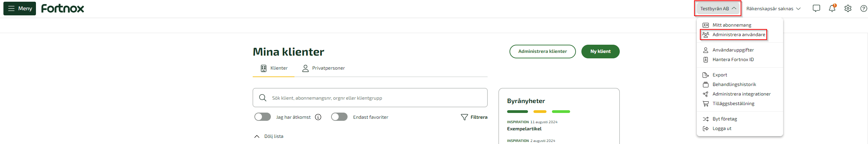This screenshot has height=144, width=868.
Task: Click the info icon beside Jag har åtkomst
Action: point(318,117)
